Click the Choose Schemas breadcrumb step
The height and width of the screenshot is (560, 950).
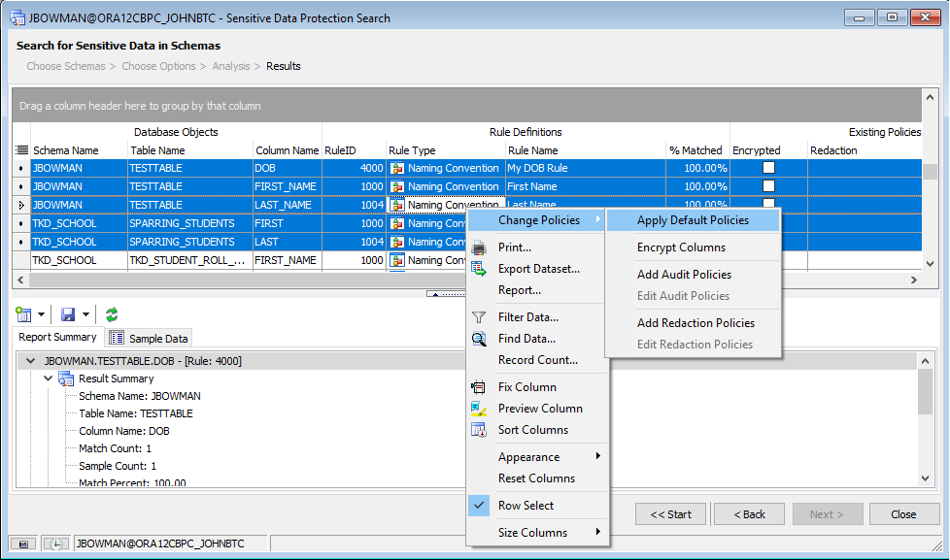point(66,66)
